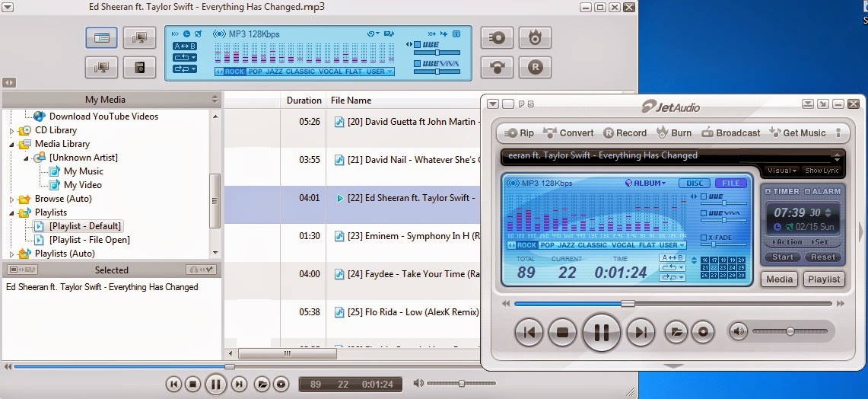The width and height of the screenshot is (868, 399).
Task: Click the speaker icon in Media Center bottom bar
Action: pyautogui.click(x=418, y=383)
